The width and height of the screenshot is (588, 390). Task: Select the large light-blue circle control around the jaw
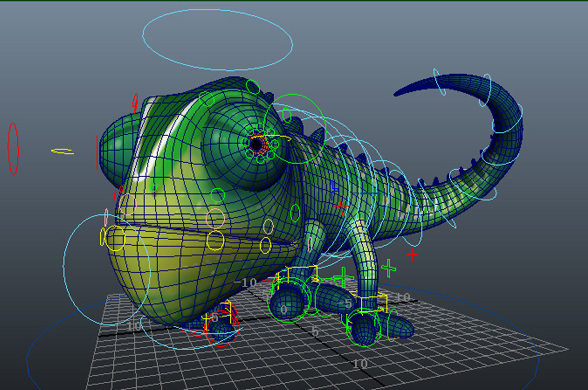pos(107,270)
